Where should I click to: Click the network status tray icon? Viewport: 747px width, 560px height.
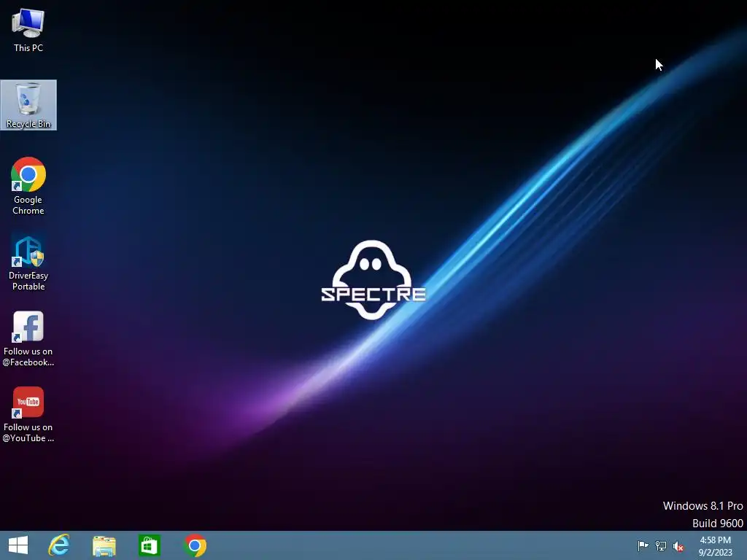(x=660, y=545)
